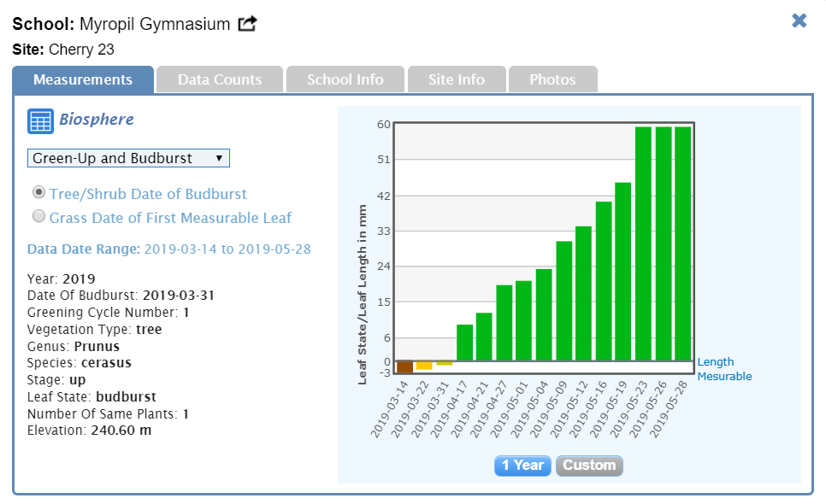Show the Site Info tab
Image resolution: width=826 pixels, height=504 pixels.
[457, 79]
